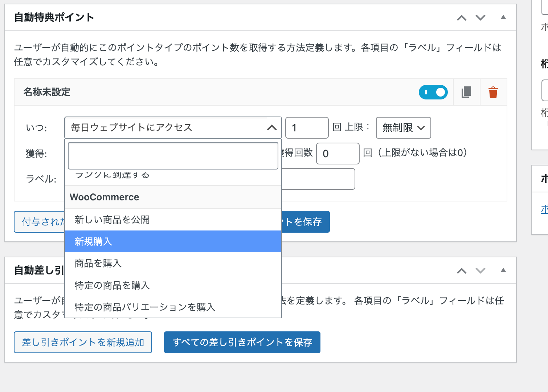548x392 pixels.
Task: Click the partially hidden 付与された button
Action: click(x=40, y=222)
